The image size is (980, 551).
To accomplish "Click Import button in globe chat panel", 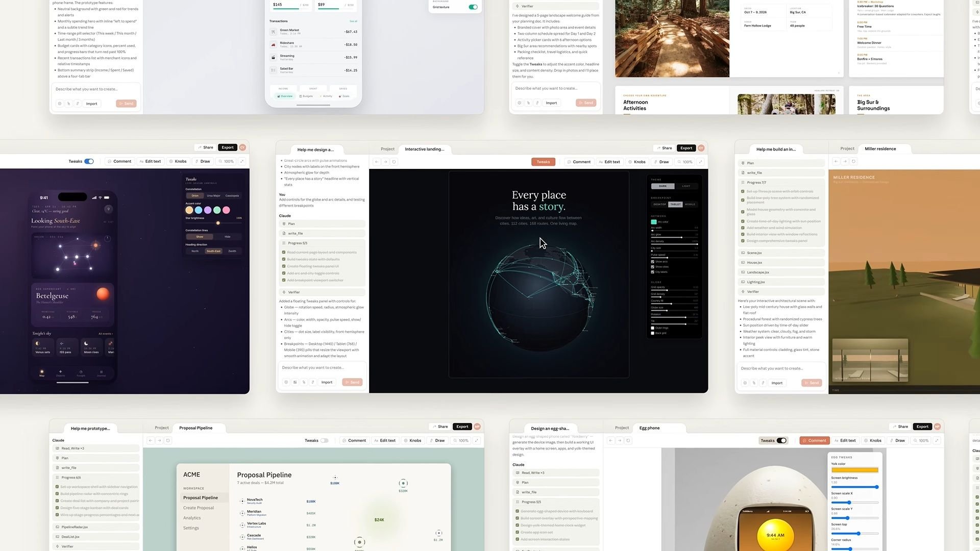I will (327, 382).
